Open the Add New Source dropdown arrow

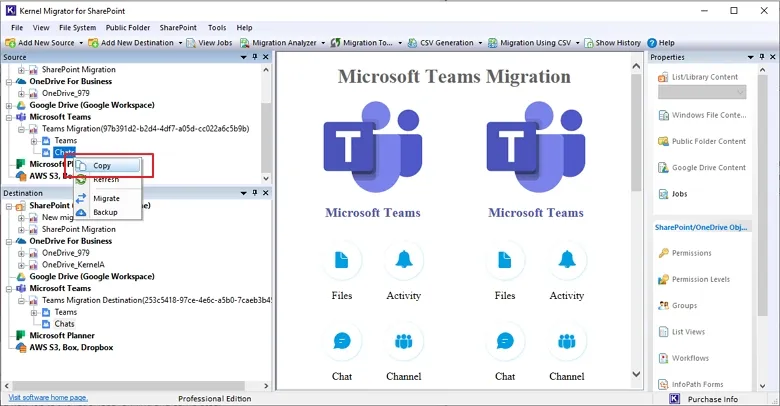[x=81, y=43]
